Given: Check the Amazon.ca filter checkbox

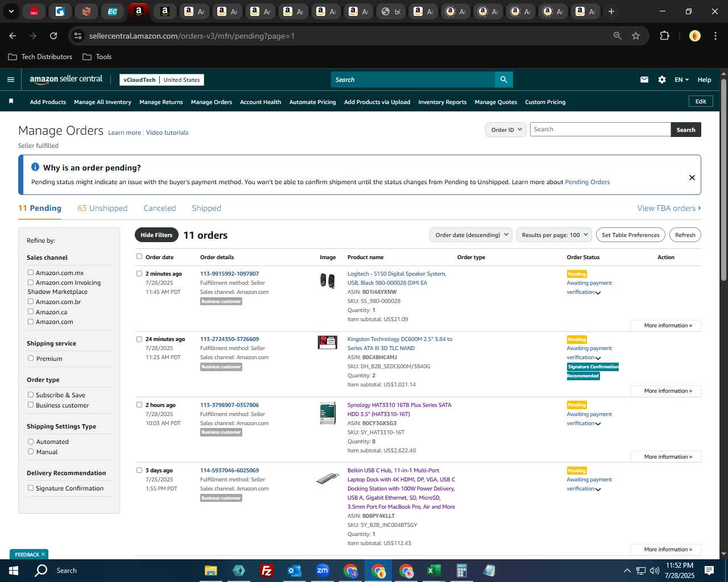Looking at the screenshot, I should [31, 311].
